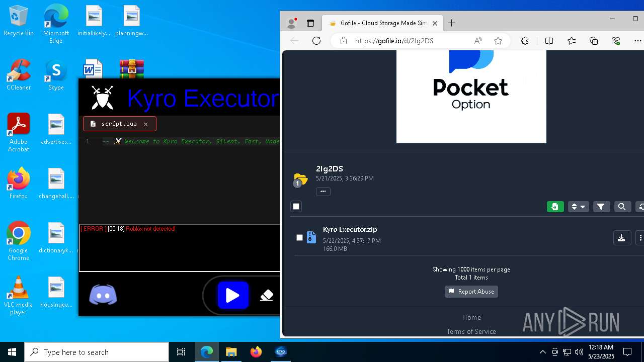Go back in Edge browser
The height and width of the screenshot is (362, 644).
[295, 41]
